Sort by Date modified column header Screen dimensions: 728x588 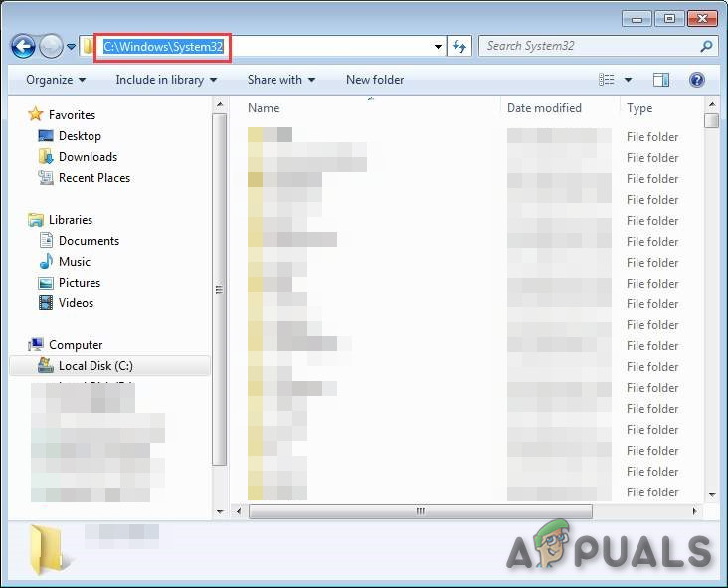tap(544, 108)
